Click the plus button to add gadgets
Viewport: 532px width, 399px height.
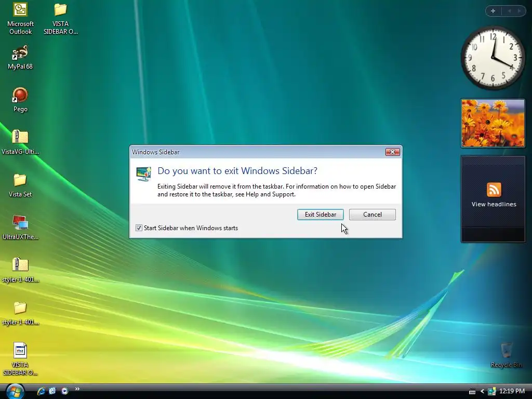[493, 11]
